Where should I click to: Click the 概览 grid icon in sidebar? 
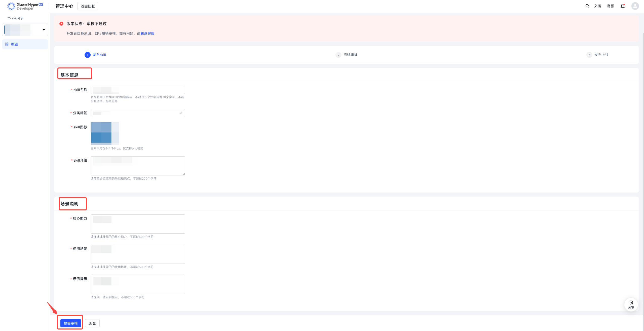point(7,44)
